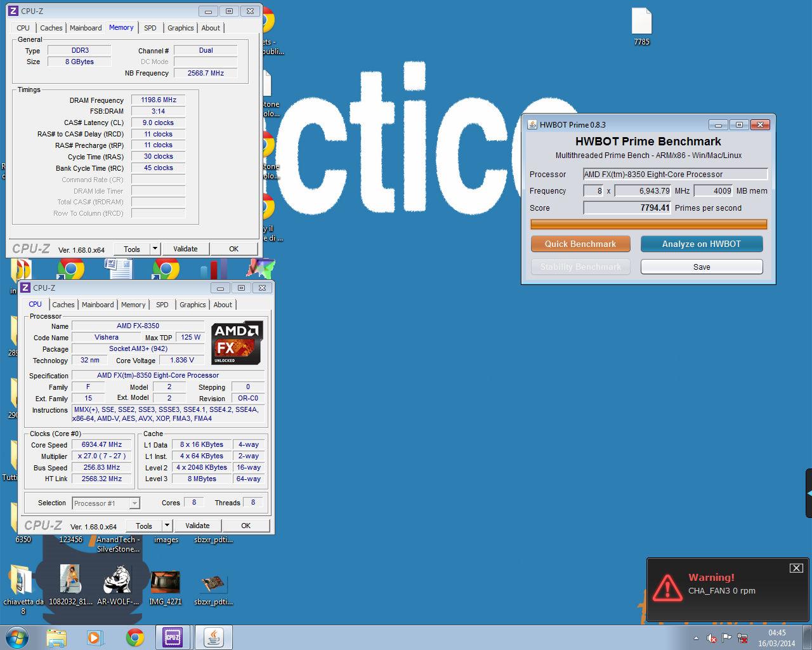Open the 7785 file icon on desktop
The width and height of the screenshot is (812, 650).
641,27
